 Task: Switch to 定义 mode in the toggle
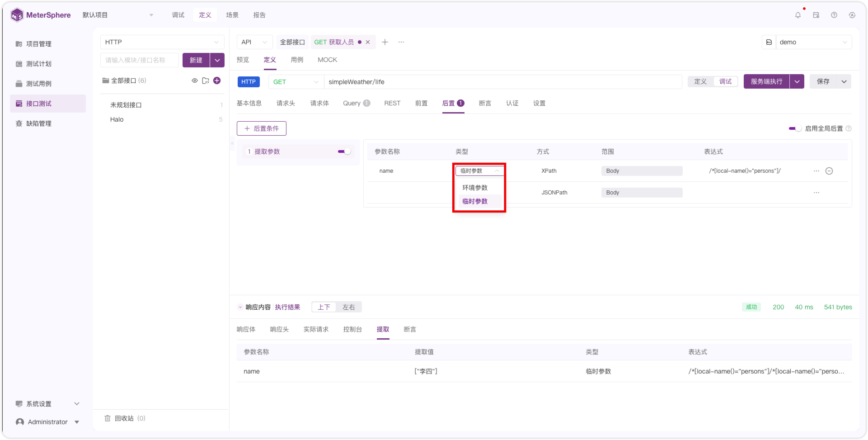tap(700, 81)
